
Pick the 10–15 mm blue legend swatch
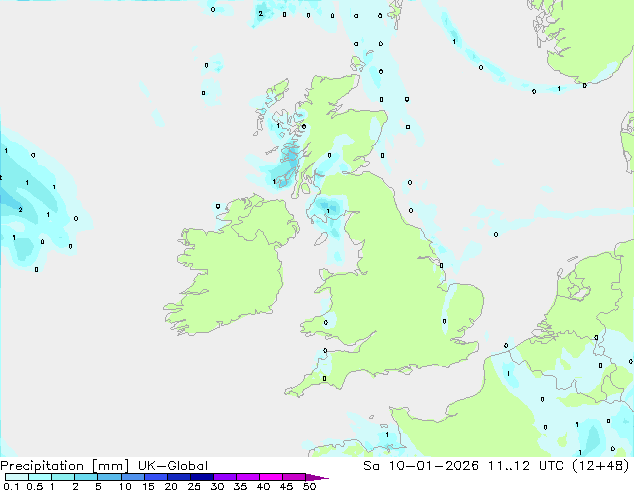click(x=132, y=477)
